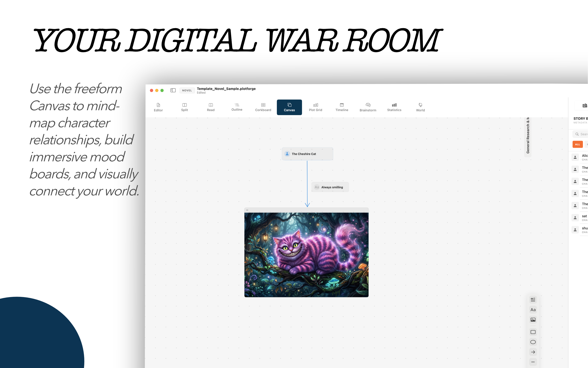This screenshot has height=368, width=588.
Task: Open the Outline tab
Action: [237, 107]
